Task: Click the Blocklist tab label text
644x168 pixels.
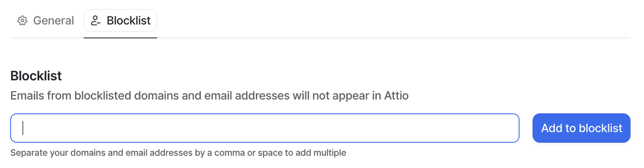Action: [x=128, y=20]
